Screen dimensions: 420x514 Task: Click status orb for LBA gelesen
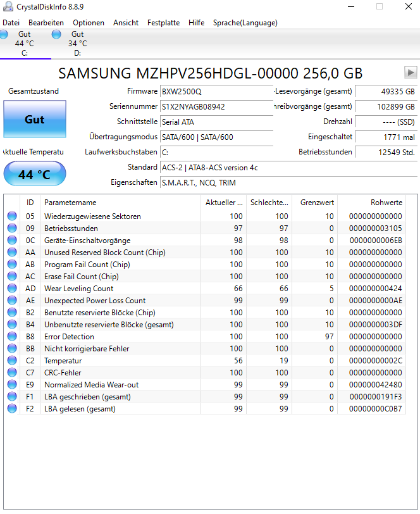12,408
